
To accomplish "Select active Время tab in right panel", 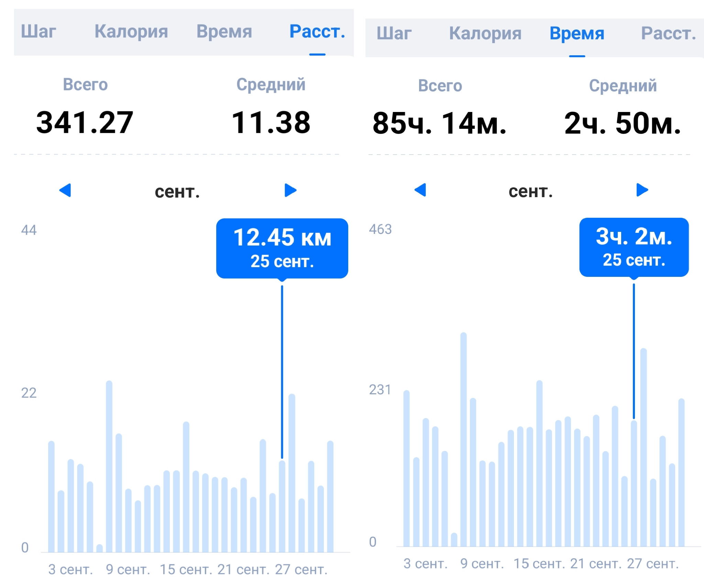I will point(577,34).
